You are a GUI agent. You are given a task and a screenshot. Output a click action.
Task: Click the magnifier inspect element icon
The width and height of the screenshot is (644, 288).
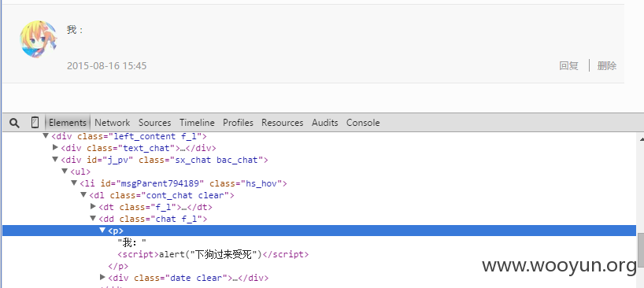point(14,123)
